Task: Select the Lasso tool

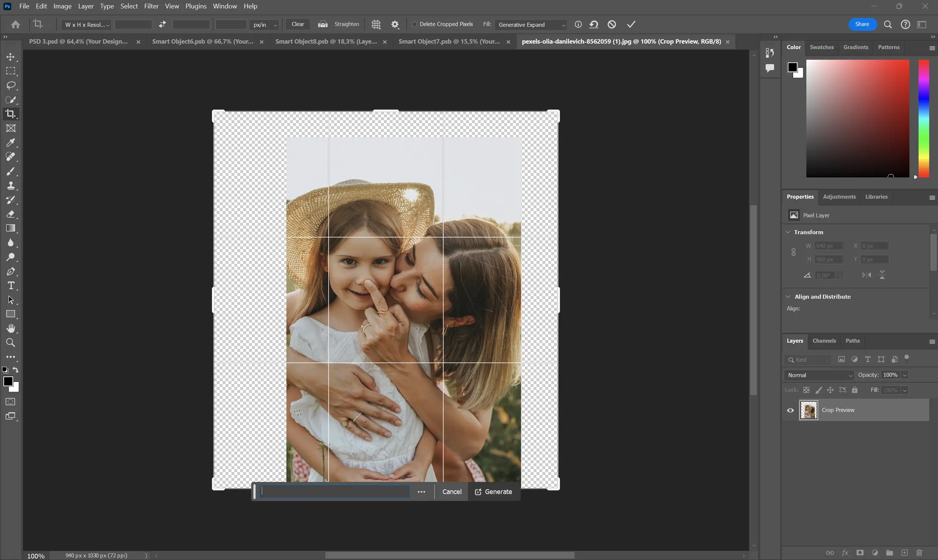Action: 11,85
